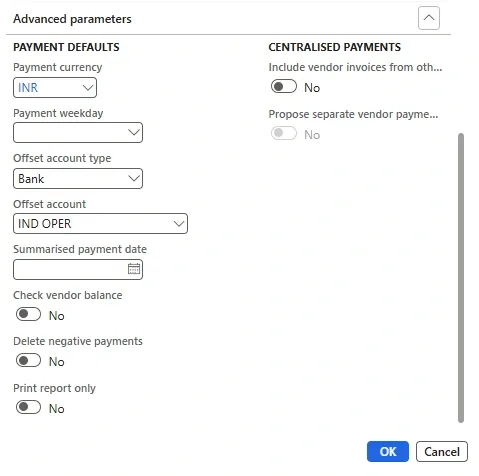
Task: Toggle Delete negative payments switch
Action: 28,361
